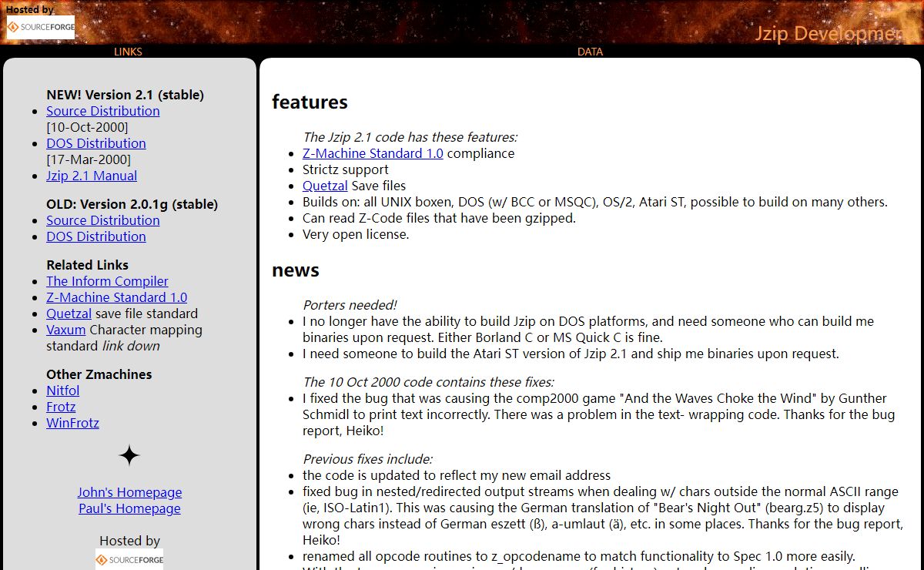924x570 pixels.
Task: Open Source Distribution under NEW Version 2.1
Action: [103, 111]
